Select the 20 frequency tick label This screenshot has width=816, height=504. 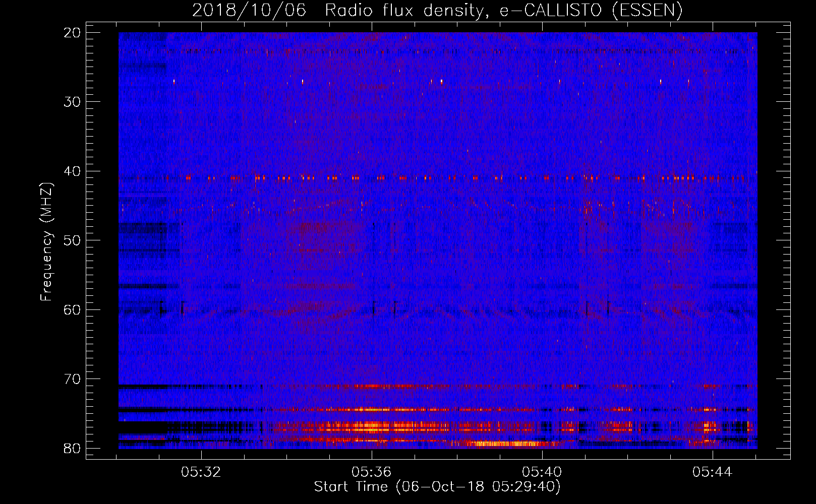(x=72, y=33)
